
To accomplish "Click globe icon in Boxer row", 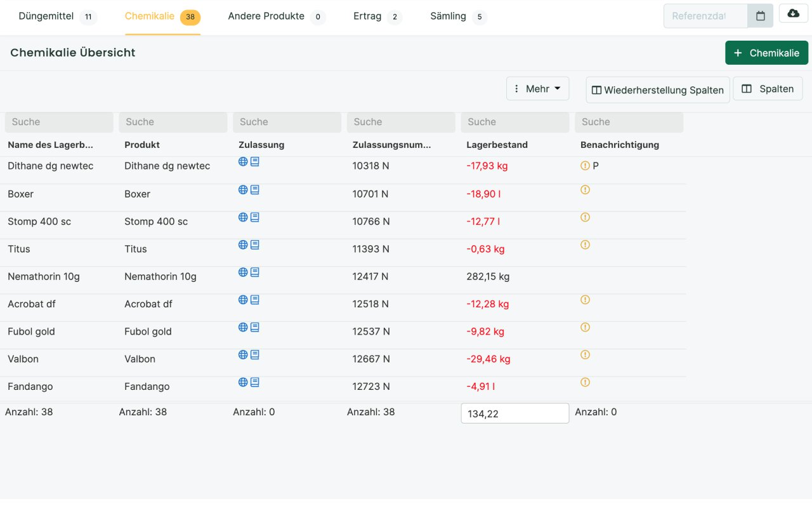I will pos(243,189).
